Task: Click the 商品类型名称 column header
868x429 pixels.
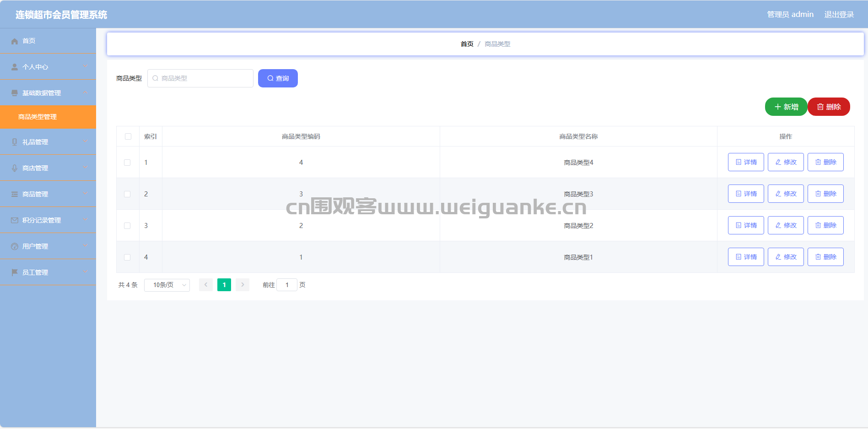Action: point(578,136)
